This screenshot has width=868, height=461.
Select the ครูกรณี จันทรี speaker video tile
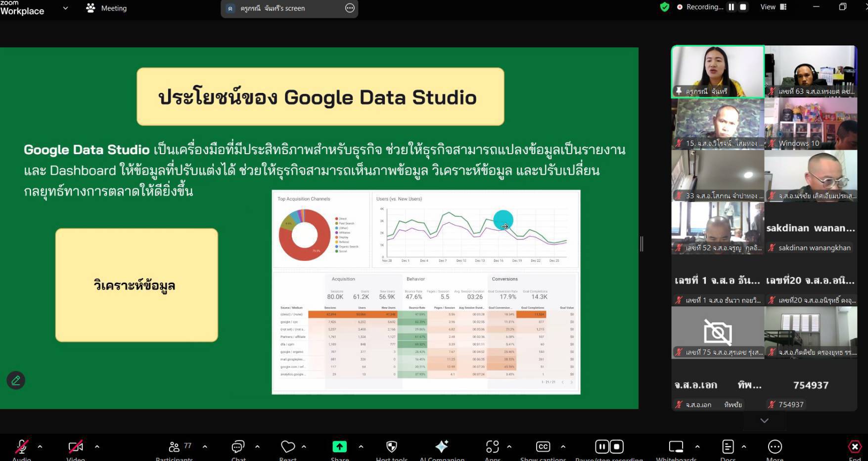[x=718, y=72]
